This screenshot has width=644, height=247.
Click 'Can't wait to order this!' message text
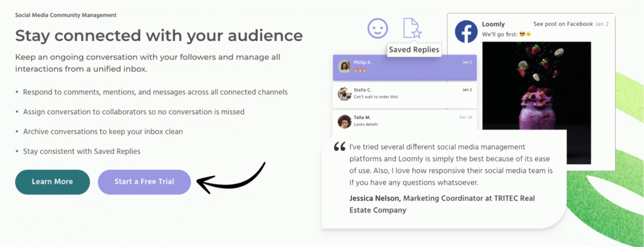(376, 97)
